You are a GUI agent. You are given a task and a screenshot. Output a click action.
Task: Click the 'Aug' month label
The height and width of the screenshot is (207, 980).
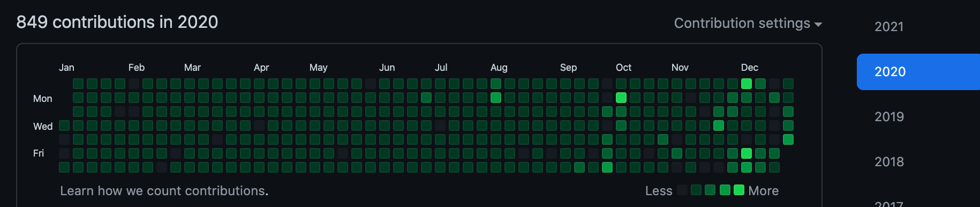[x=499, y=68]
